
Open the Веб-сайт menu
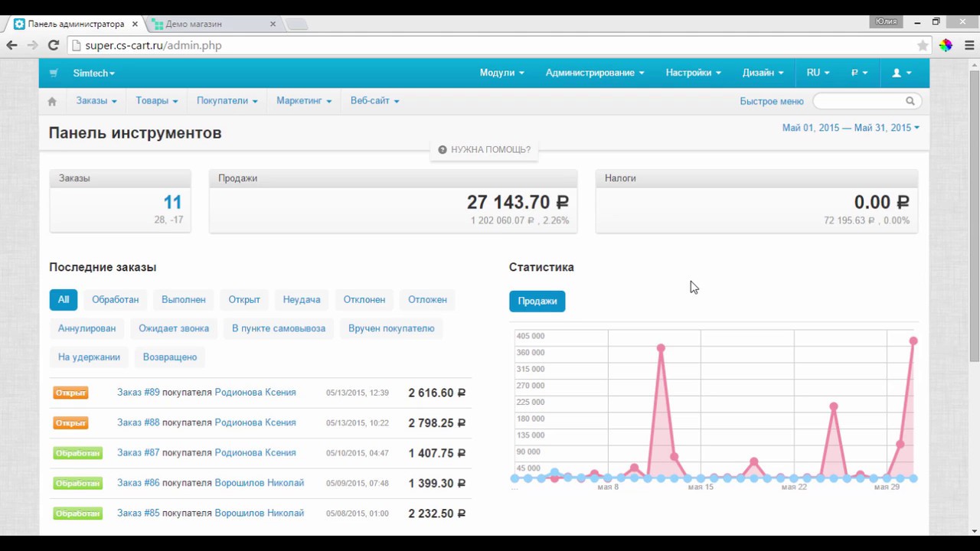coord(375,100)
